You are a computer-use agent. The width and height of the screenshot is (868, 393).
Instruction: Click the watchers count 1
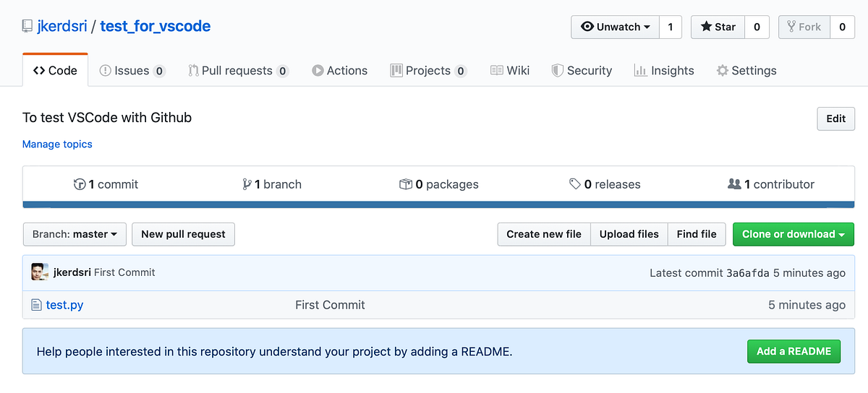tap(671, 27)
